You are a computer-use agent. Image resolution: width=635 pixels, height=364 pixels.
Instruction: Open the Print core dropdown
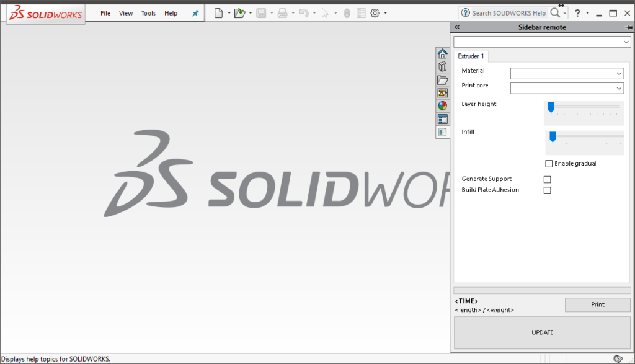[x=567, y=88]
